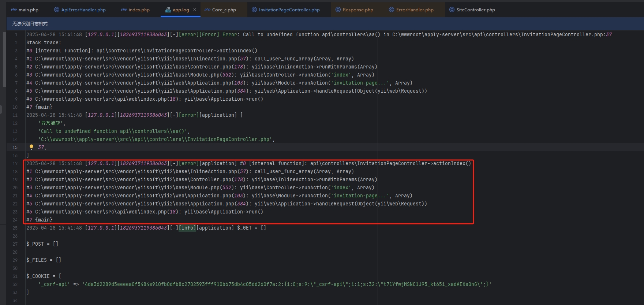This screenshot has width=644, height=305.
Task: Click the 'Stack trace:' line in the log
Action: click(44, 42)
